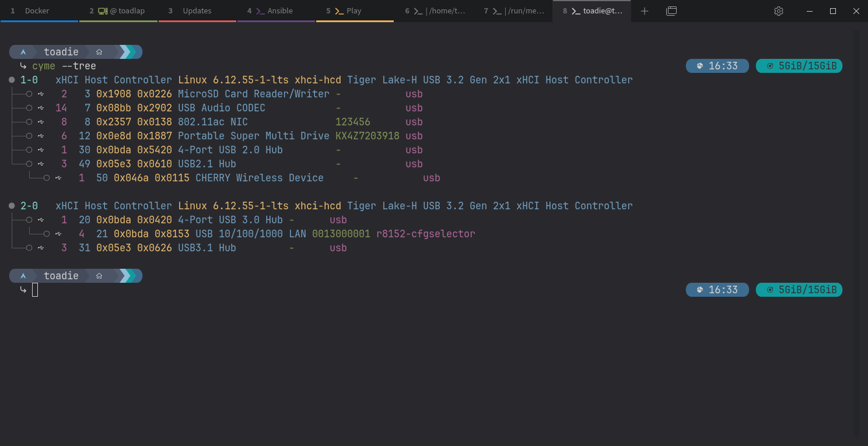Open terminal settings gear
Screen dimensions: 868x446
point(778,11)
